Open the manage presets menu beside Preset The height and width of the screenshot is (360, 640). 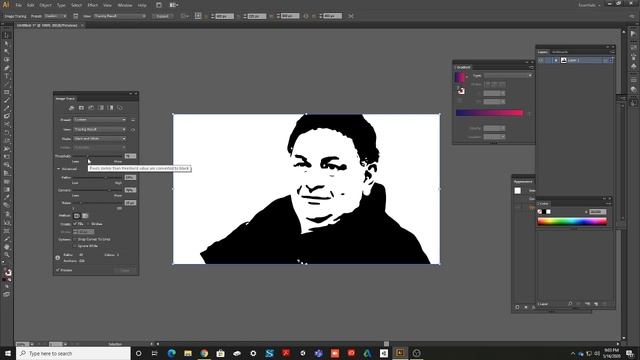pyautogui.click(x=133, y=120)
